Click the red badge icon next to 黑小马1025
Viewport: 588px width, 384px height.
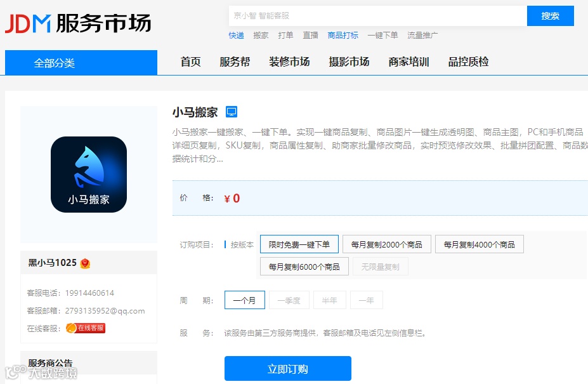coord(85,263)
